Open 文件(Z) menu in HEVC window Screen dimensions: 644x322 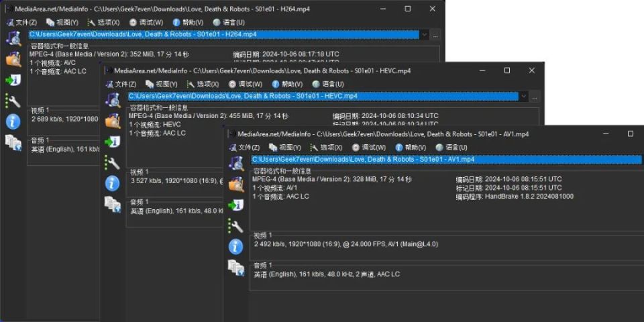point(121,85)
